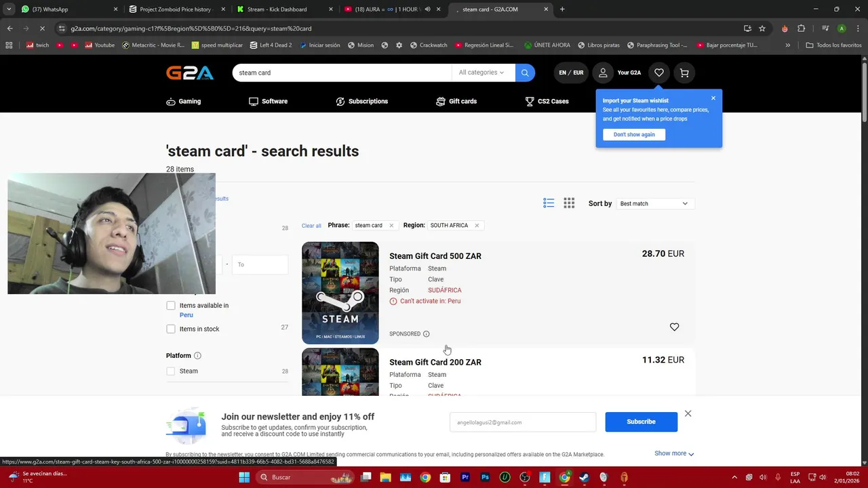This screenshot has width=868, height=488.
Task: Open the EN / EUR language currency selector
Action: click(571, 73)
